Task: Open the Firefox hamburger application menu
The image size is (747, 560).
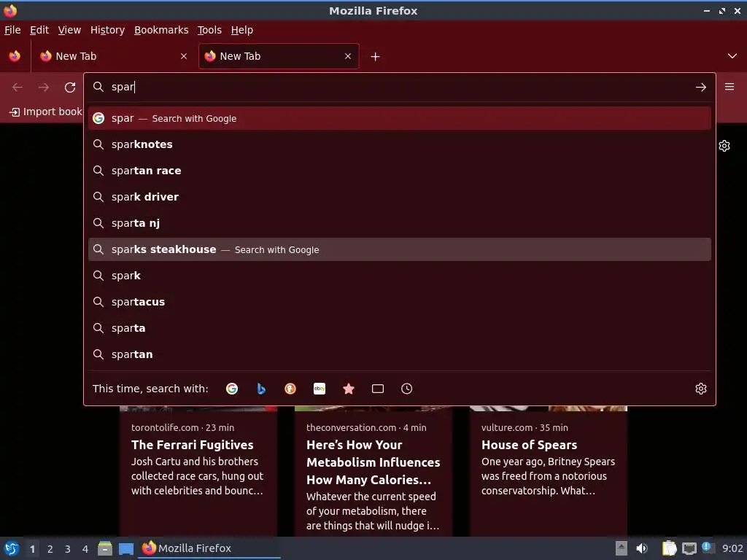Action: click(x=729, y=87)
